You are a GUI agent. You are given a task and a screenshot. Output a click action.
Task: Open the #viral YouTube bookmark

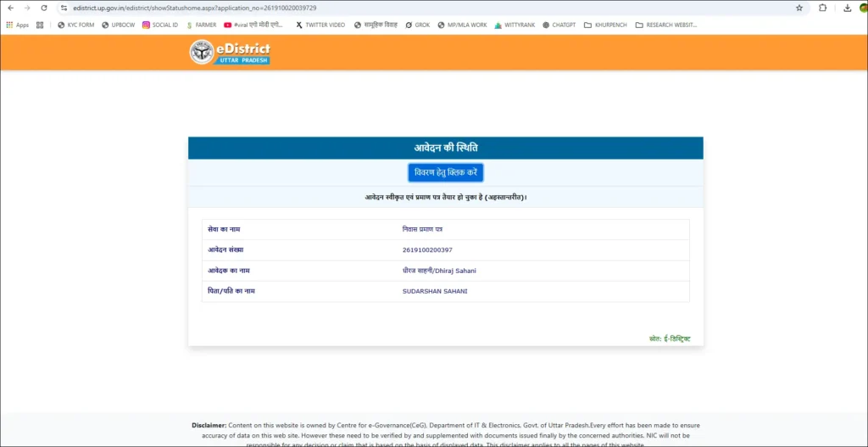tap(253, 25)
